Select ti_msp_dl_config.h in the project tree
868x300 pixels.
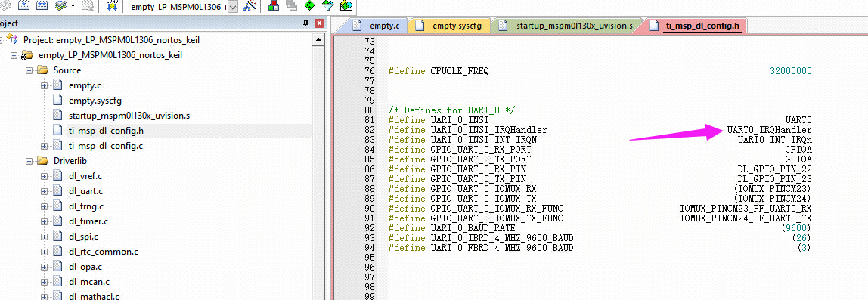pos(107,131)
